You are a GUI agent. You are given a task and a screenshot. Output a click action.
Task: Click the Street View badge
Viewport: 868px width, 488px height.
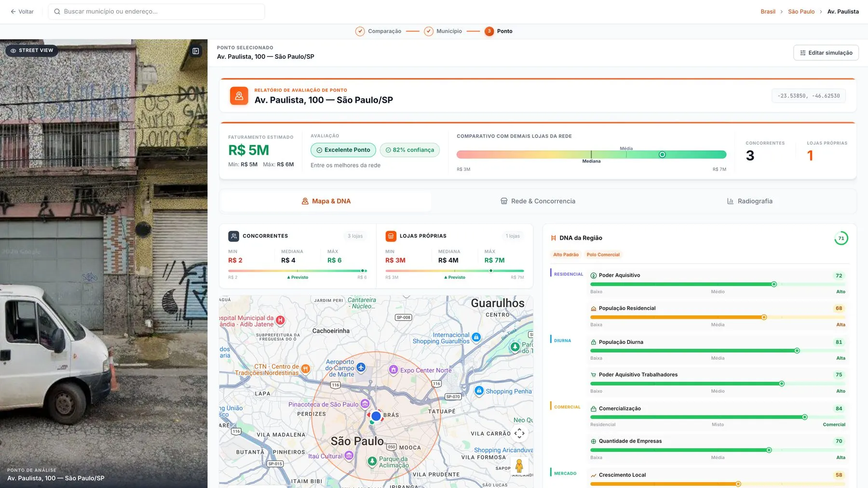click(x=32, y=51)
